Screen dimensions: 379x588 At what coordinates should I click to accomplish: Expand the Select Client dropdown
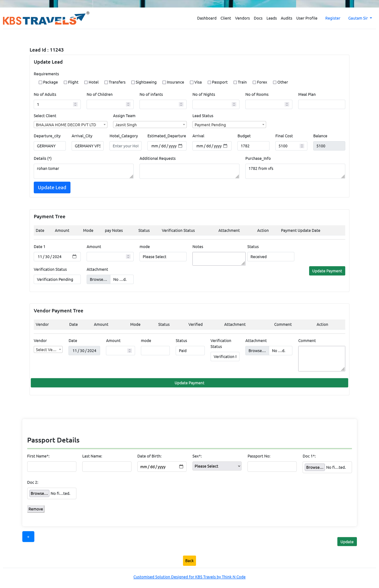(70, 125)
